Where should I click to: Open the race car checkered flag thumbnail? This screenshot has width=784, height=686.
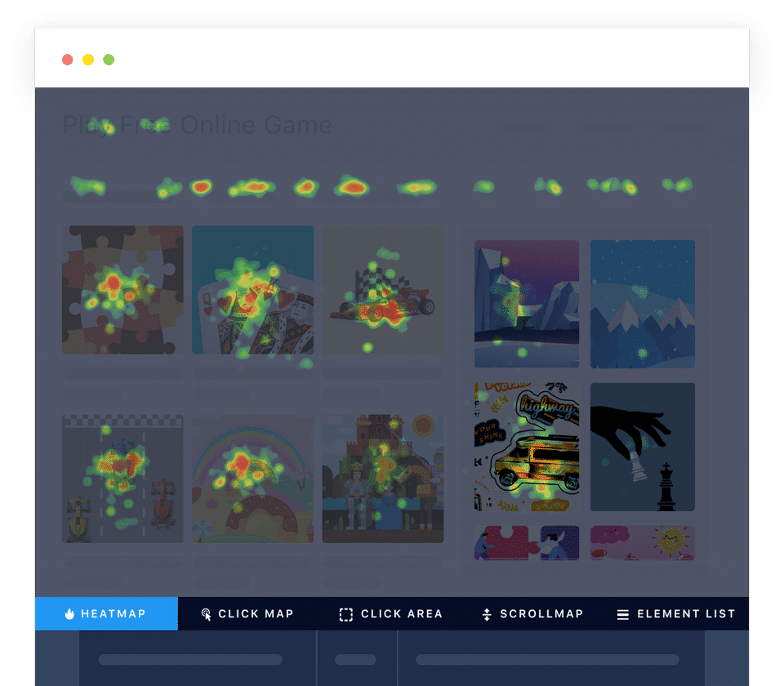coord(383,290)
